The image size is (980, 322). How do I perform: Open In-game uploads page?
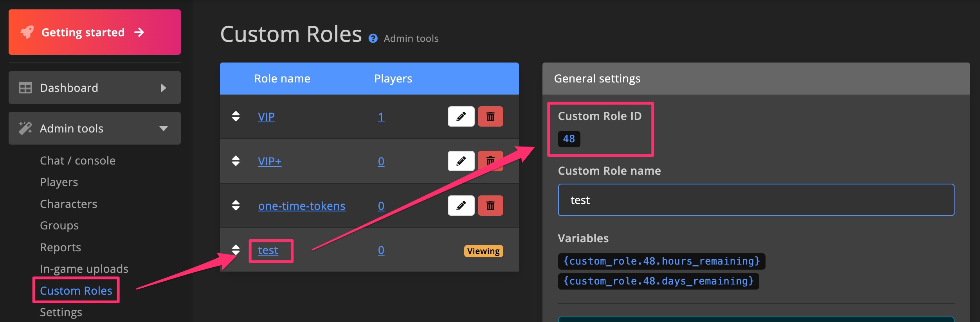coord(84,269)
